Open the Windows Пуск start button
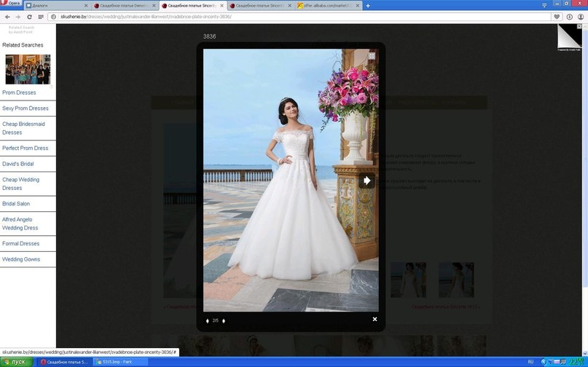This screenshot has width=588, height=367. [16, 362]
